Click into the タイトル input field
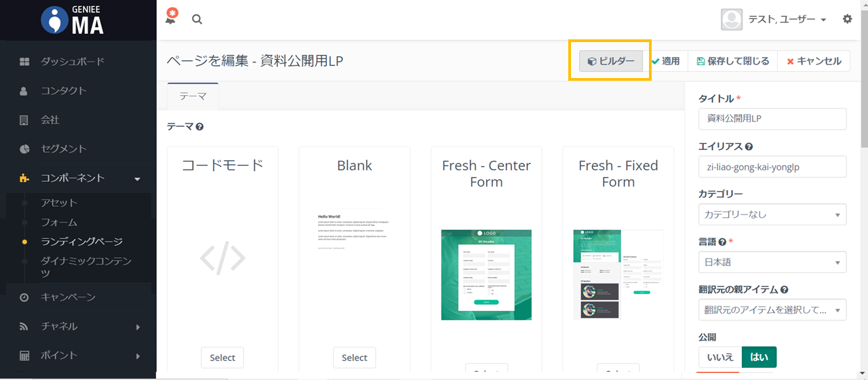Viewport: 868px width, 380px height. pyautogui.click(x=772, y=118)
